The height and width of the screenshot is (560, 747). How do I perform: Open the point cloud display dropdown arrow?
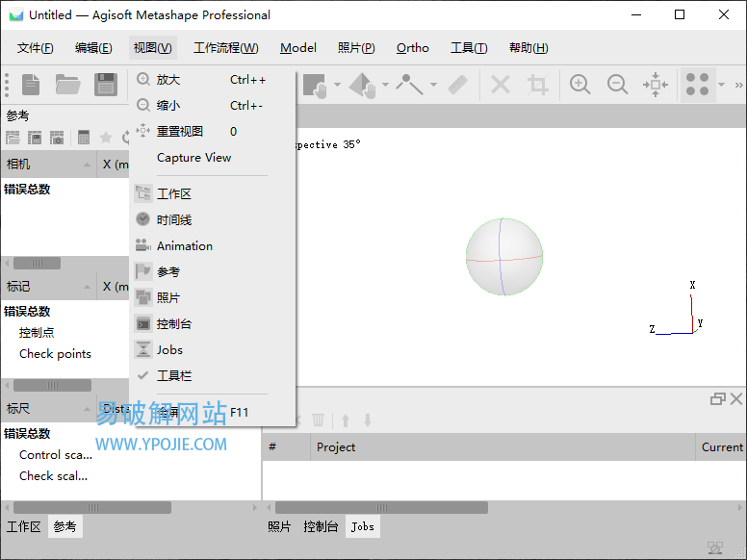(722, 86)
